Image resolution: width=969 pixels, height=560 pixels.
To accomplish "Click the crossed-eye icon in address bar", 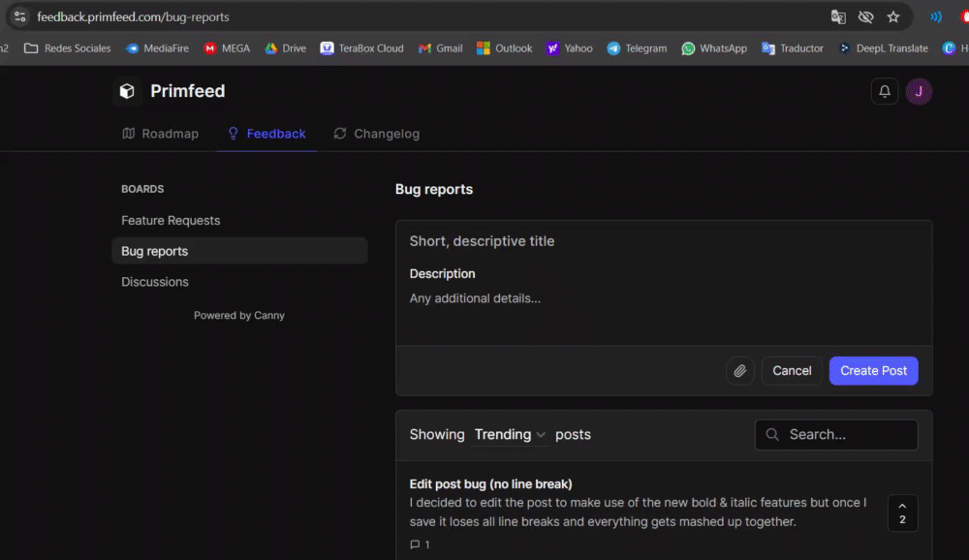I will point(865,16).
